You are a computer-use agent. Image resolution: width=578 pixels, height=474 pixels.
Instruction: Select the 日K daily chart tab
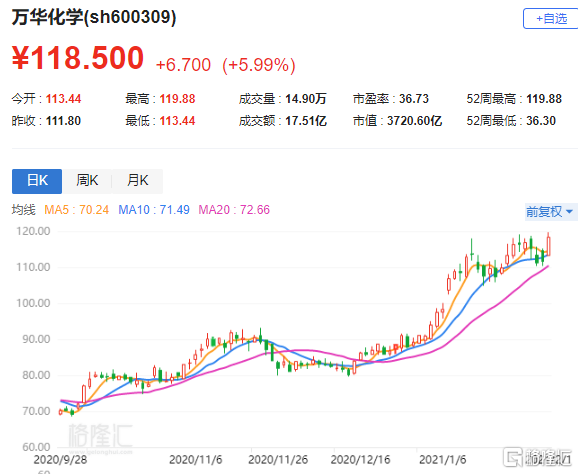[37, 181]
